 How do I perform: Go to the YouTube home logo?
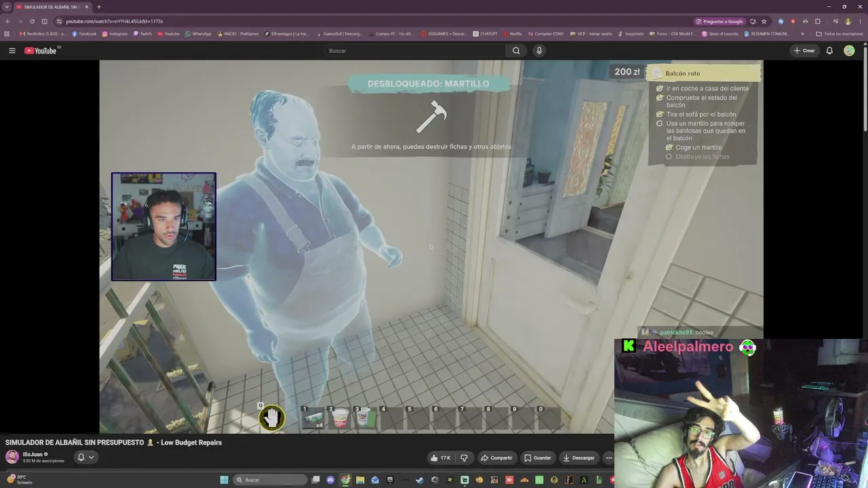[x=41, y=51]
